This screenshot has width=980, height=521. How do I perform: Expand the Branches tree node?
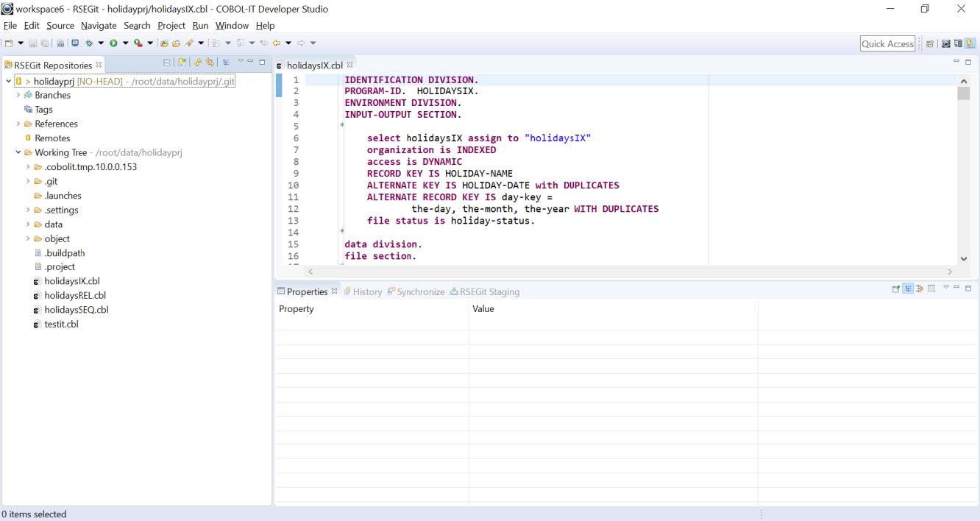coord(17,95)
